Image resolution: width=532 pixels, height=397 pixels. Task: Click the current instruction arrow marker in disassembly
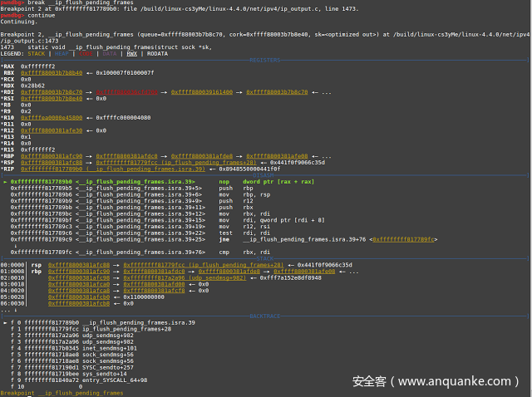[x=5, y=181]
